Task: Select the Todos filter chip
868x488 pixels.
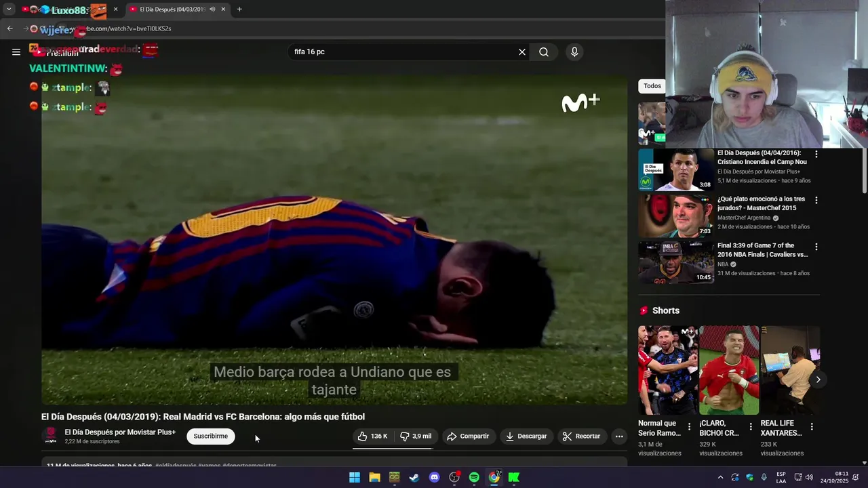Action: [x=652, y=86]
